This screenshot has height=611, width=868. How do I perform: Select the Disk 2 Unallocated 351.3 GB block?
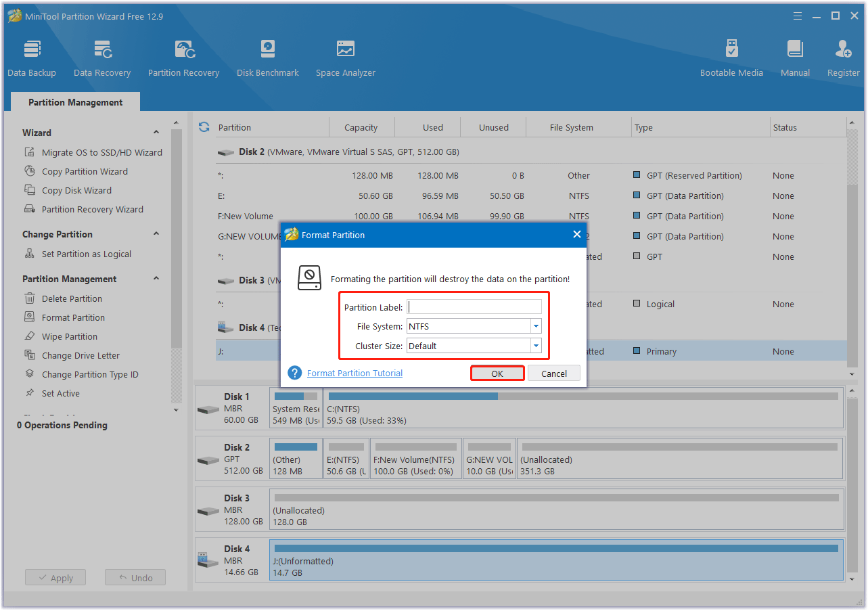(680, 459)
